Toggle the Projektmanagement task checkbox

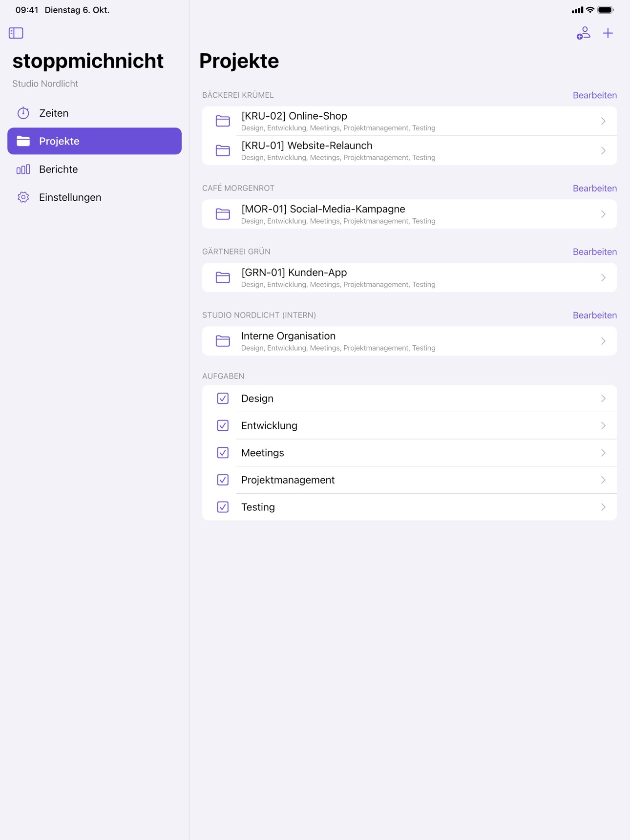point(223,480)
